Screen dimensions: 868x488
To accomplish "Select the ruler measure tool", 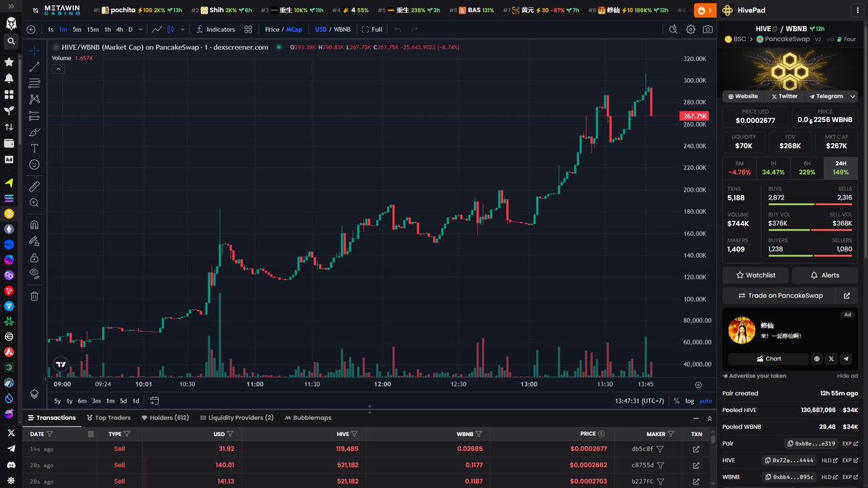I will [x=34, y=187].
